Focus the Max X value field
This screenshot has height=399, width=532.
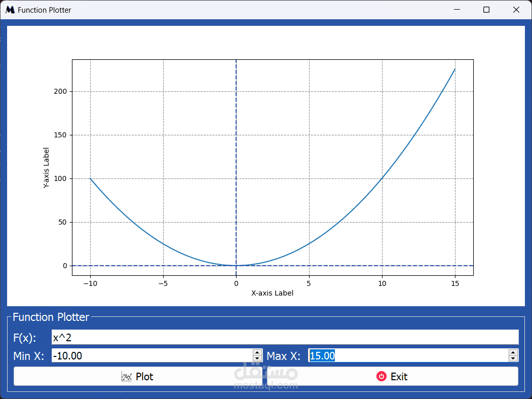[x=408, y=355]
